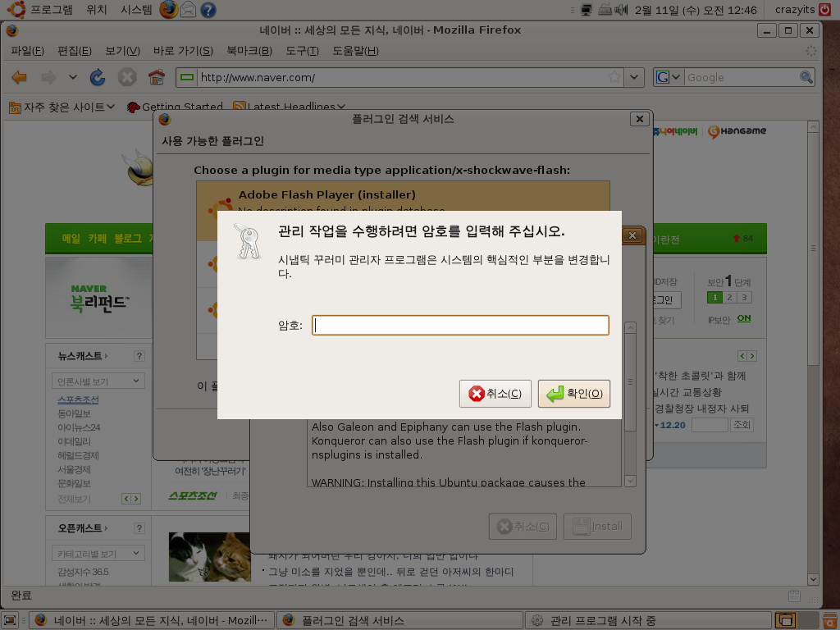Click 취소(C) in the password dialog

(x=495, y=394)
